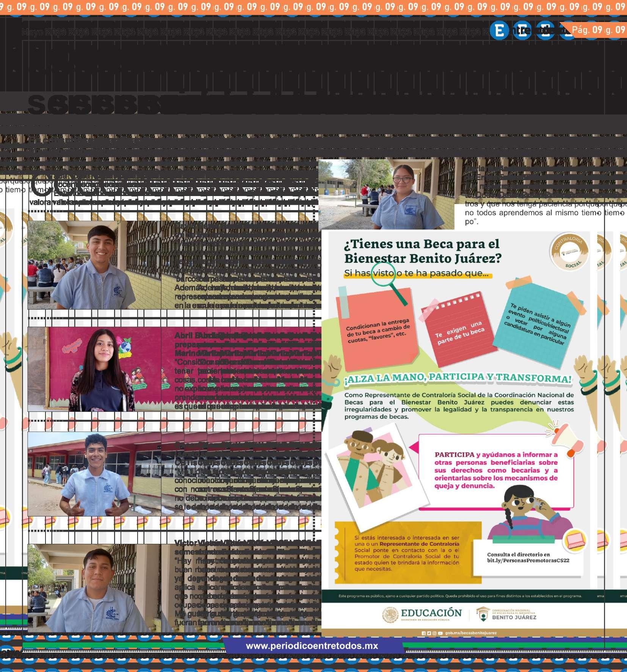Click the Benito Juárez graduation cap shield logo
This screenshot has width=627, height=672.
[x=483, y=614]
